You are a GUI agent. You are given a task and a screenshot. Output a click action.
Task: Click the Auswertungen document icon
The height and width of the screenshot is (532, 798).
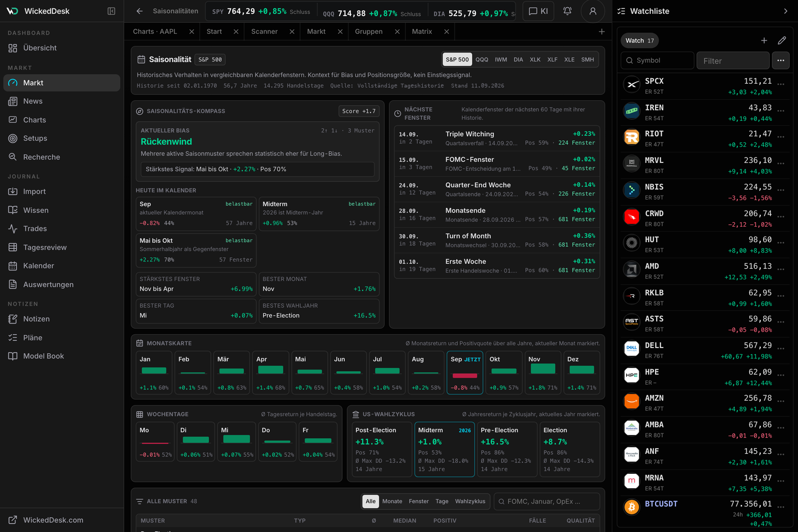(13, 284)
